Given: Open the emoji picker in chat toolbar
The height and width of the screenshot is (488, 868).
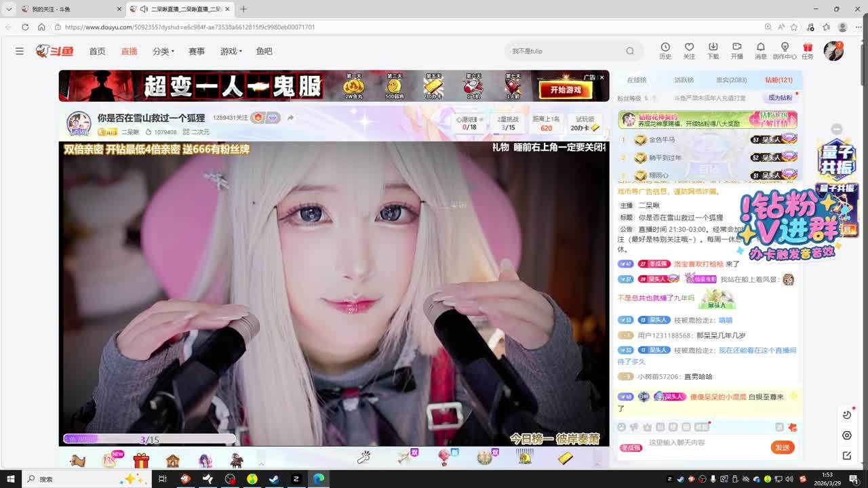Looking at the screenshot, I should click(x=621, y=427).
